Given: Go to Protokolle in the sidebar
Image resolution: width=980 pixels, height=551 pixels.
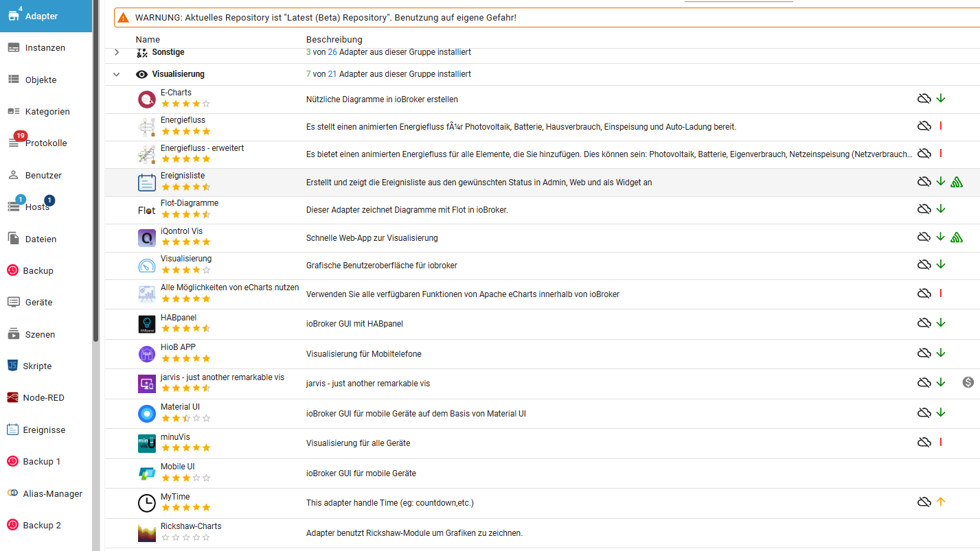Looking at the screenshot, I should (45, 143).
